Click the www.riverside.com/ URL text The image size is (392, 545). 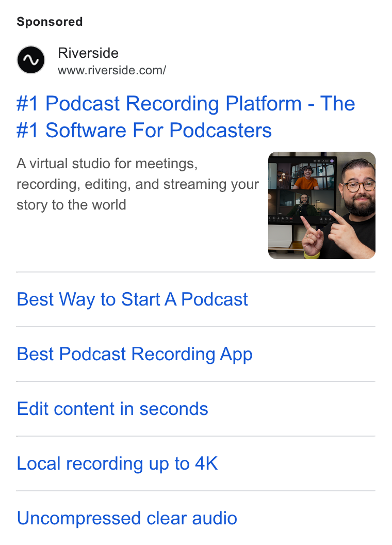pyautogui.click(x=112, y=70)
